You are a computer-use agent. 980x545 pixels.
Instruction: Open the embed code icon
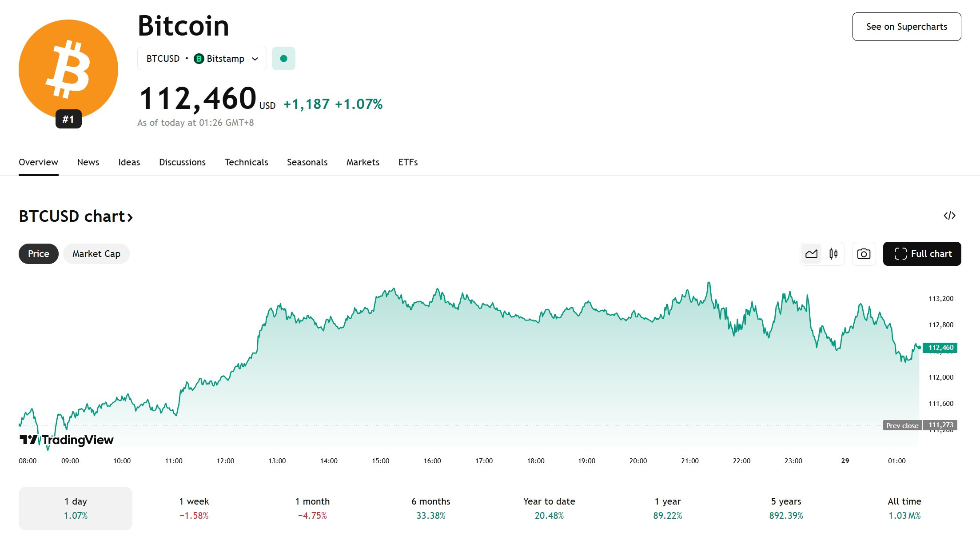pyautogui.click(x=949, y=216)
